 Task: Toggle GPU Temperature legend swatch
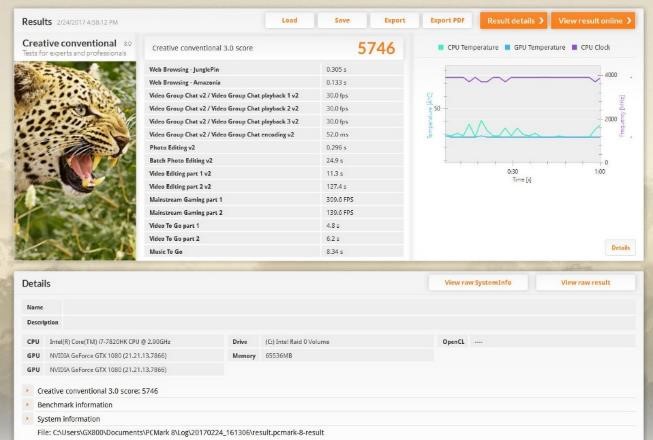click(x=507, y=47)
